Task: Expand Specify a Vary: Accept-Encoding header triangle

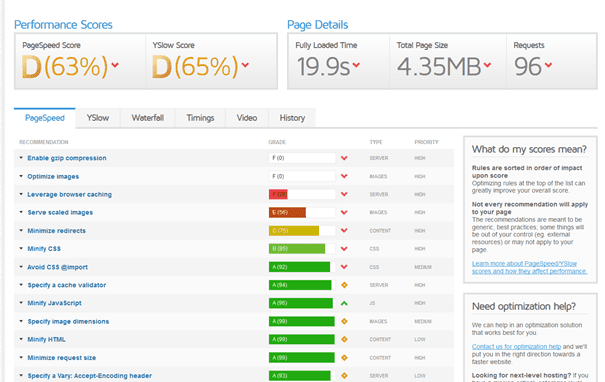Action: [21, 375]
